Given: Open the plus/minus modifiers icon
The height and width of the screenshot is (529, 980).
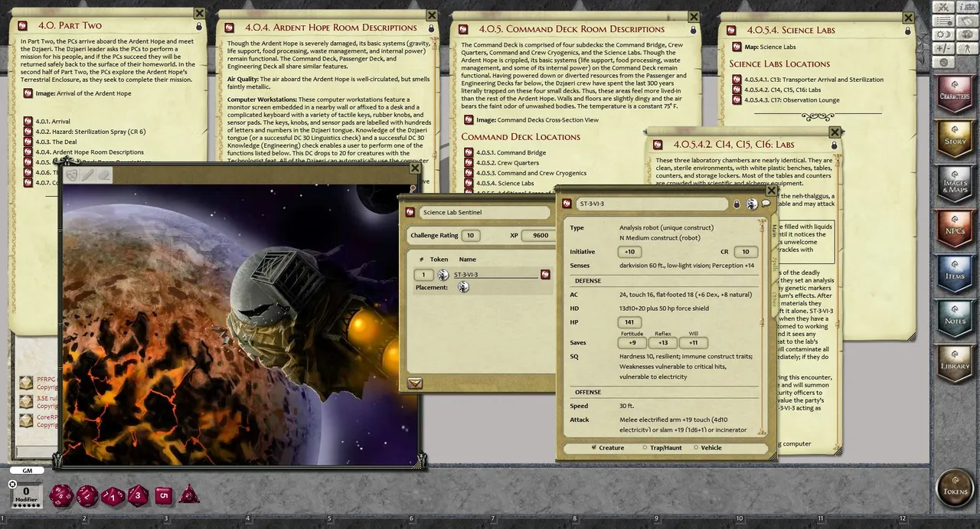Looking at the screenshot, I should click(943, 48).
